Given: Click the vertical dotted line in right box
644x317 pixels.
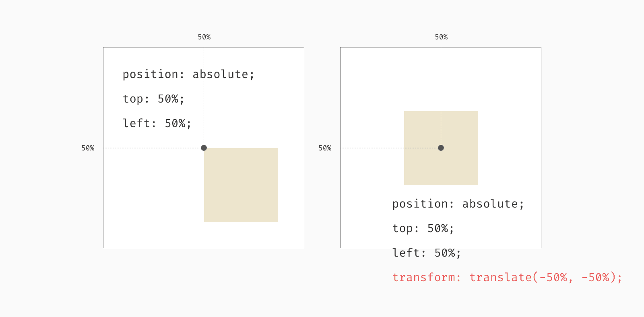Looking at the screenshot, I should (441, 97).
